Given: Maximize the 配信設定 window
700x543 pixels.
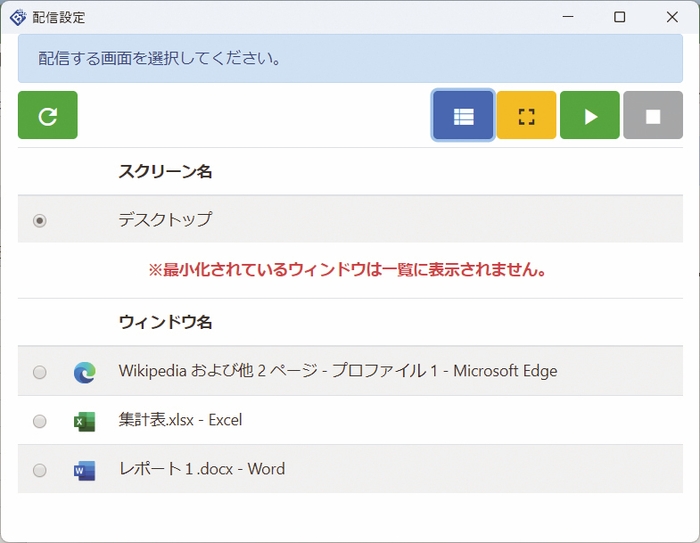Looking at the screenshot, I should (620, 17).
